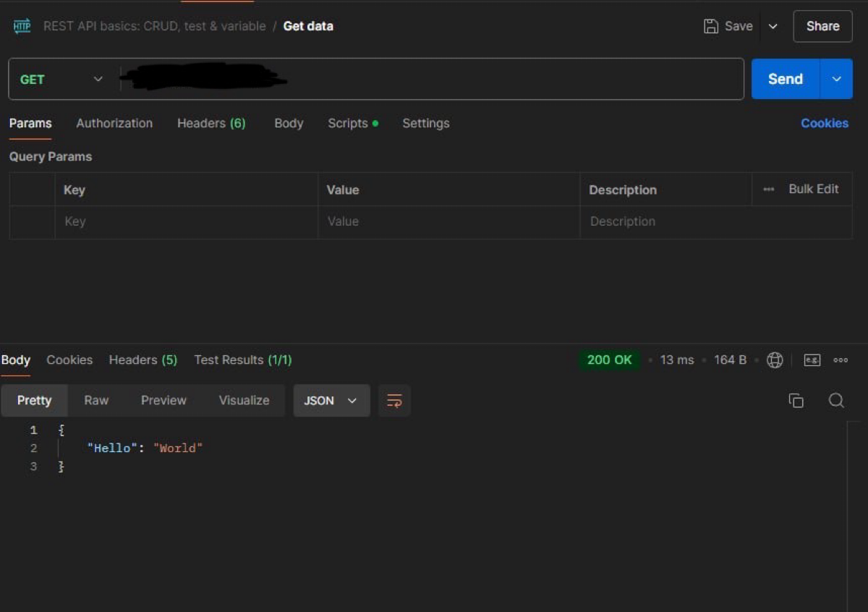Toggle line wrapping next to the JSON dropdown
The width and height of the screenshot is (868, 612).
[394, 400]
